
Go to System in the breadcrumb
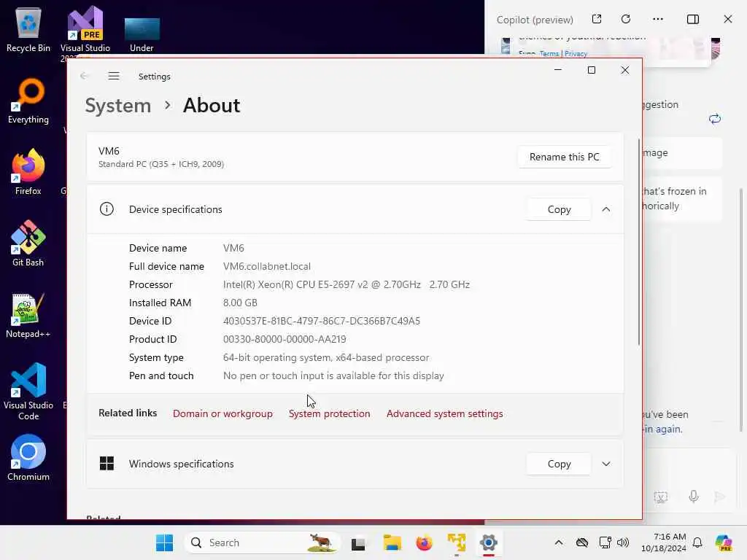[117, 105]
